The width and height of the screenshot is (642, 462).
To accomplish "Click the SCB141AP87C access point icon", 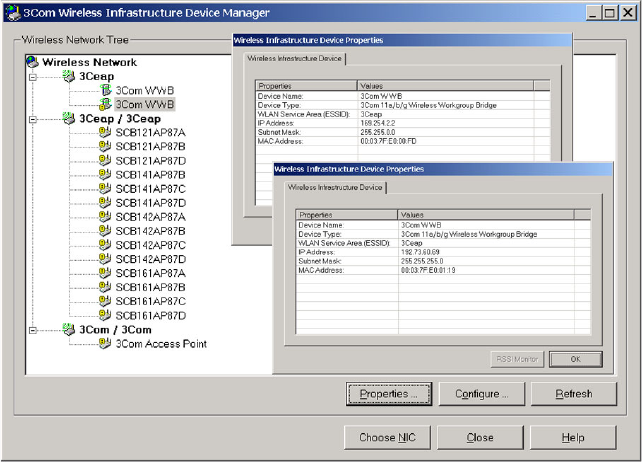I will point(105,188).
